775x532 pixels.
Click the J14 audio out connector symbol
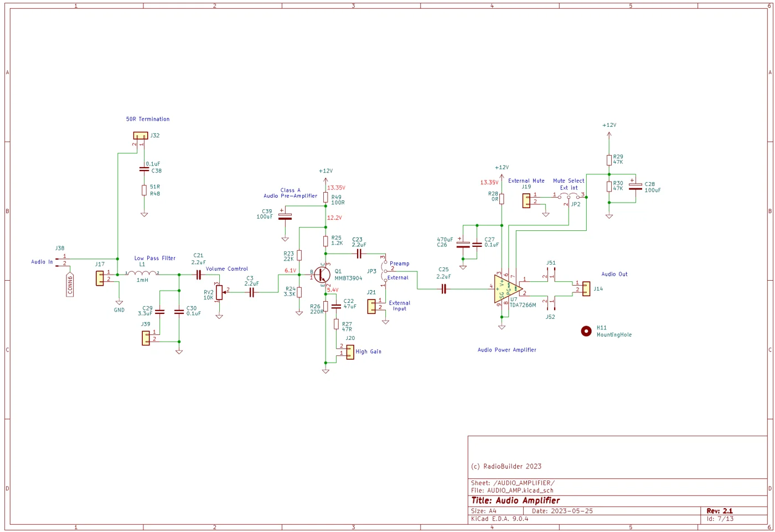tap(586, 288)
